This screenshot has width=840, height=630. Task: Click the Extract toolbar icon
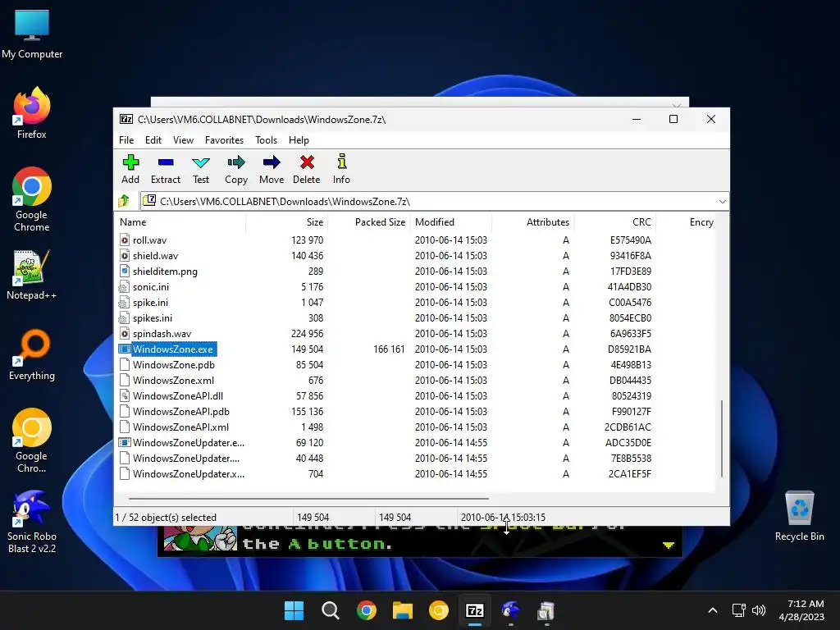[166, 169]
